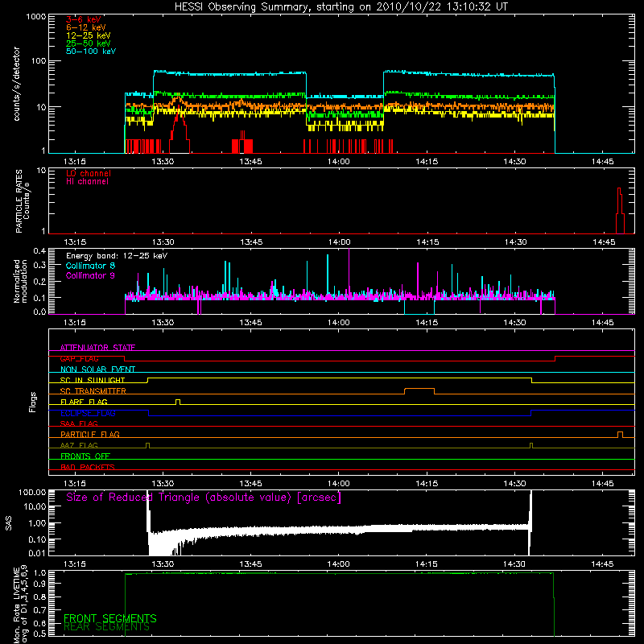Click the FRONT SEGMENTS legend label
Viewport: 644px width, 644px height.
pyautogui.click(x=110, y=618)
